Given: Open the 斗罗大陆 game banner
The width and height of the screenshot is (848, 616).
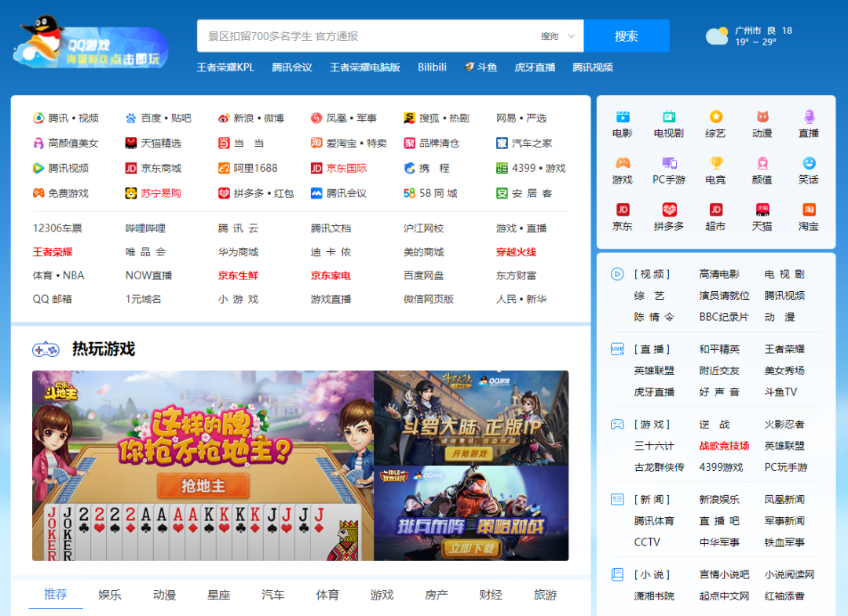Looking at the screenshot, I should [x=471, y=417].
